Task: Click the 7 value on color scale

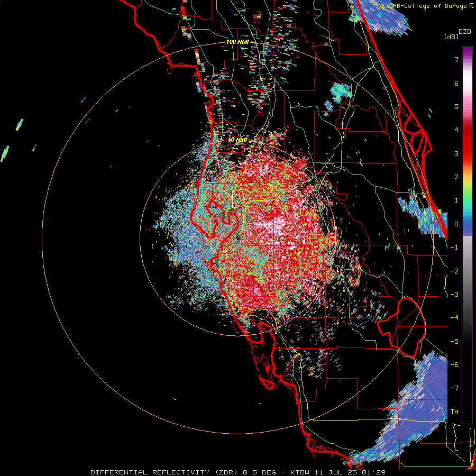Action: [456, 59]
